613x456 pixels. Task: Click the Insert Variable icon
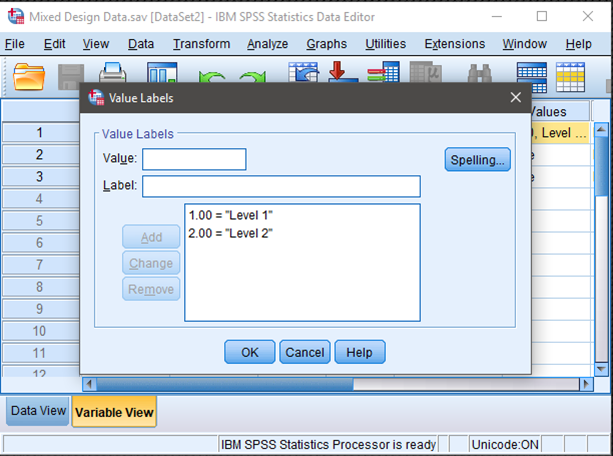(x=570, y=77)
